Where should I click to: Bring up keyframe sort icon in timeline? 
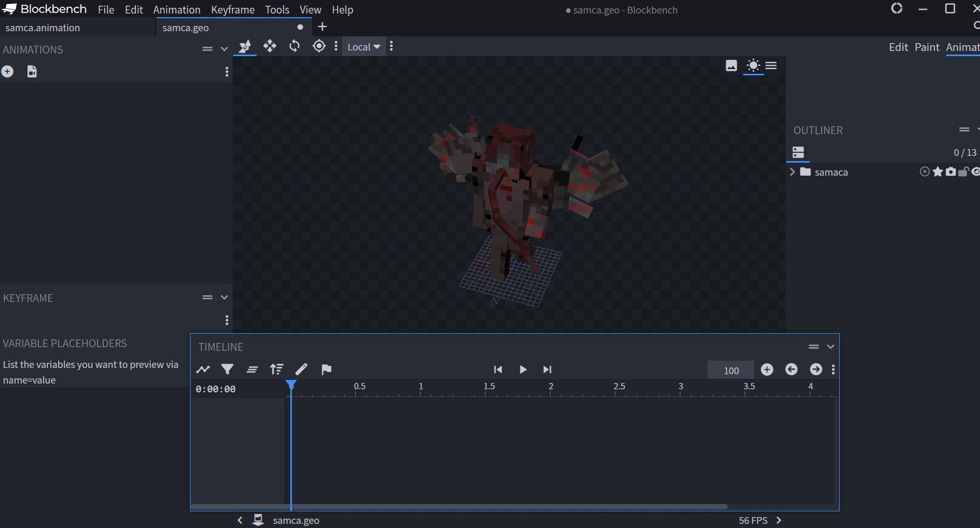pos(277,369)
